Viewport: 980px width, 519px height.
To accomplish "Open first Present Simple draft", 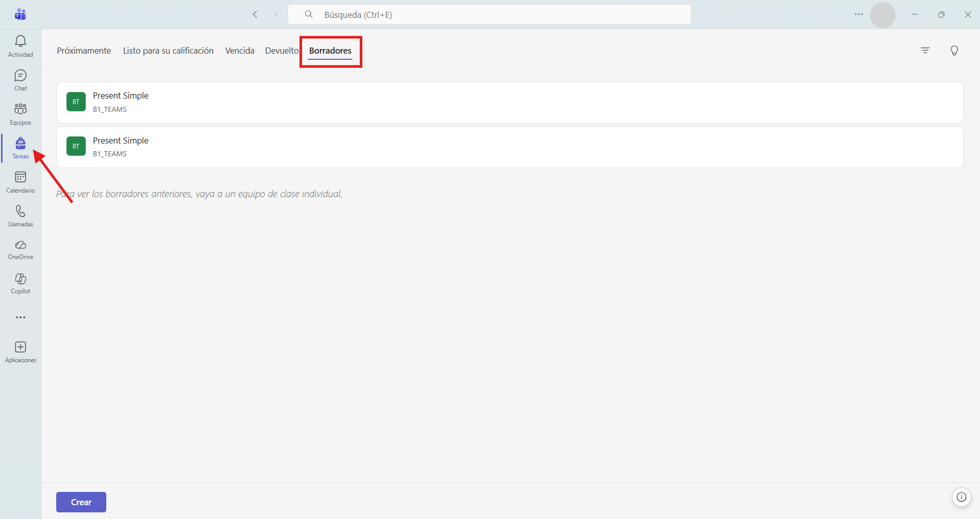I will click(509, 102).
